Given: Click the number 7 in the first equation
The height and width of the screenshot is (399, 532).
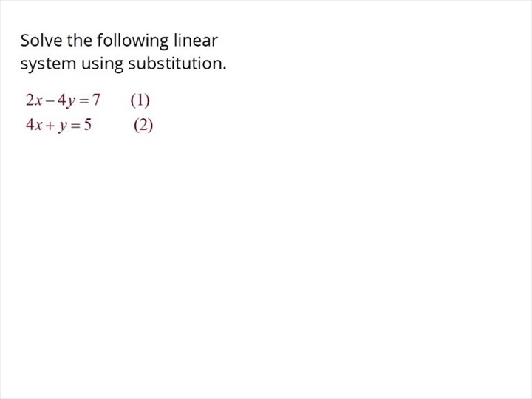Looking at the screenshot, I should click(x=96, y=100).
